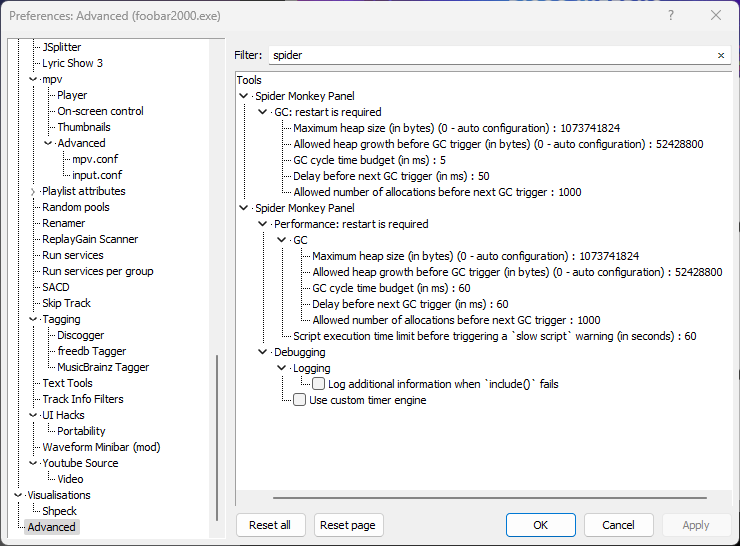This screenshot has height=546, width=740.
Task: Select MusicBrainz Tagger
Action: (103, 367)
